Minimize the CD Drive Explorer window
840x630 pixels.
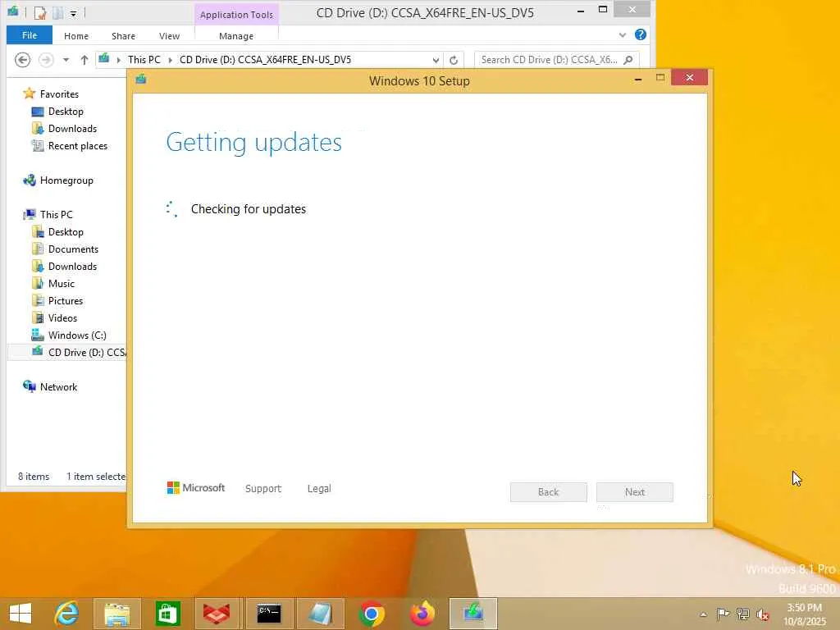point(581,10)
